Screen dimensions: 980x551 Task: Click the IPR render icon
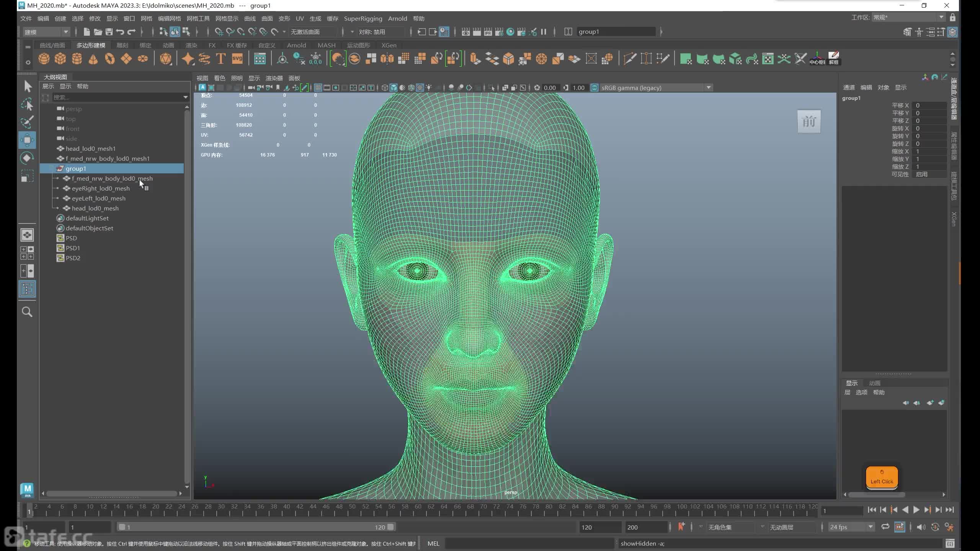click(488, 32)
